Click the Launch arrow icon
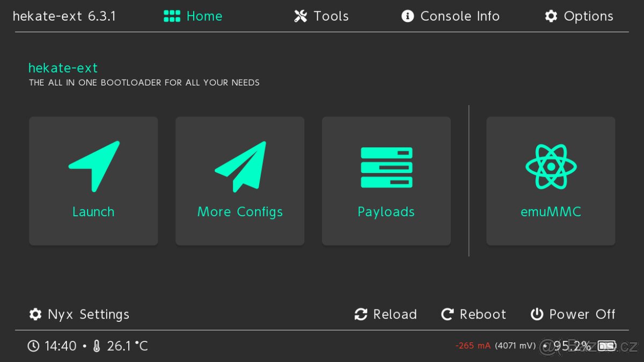 coord(94,166)
